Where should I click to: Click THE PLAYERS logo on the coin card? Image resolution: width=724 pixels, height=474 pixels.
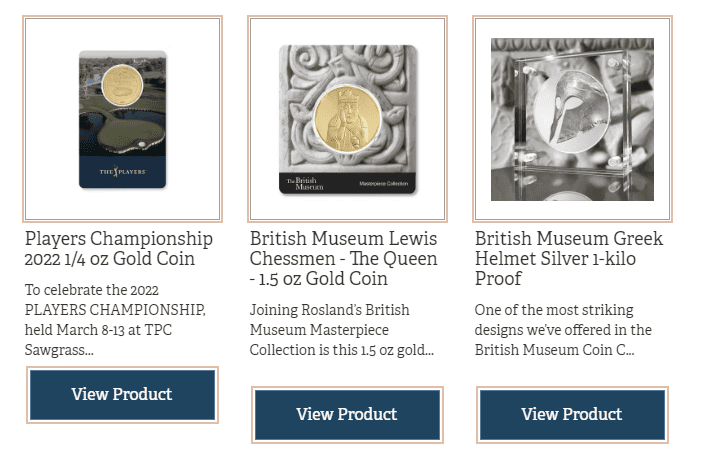tap(122, 172)
